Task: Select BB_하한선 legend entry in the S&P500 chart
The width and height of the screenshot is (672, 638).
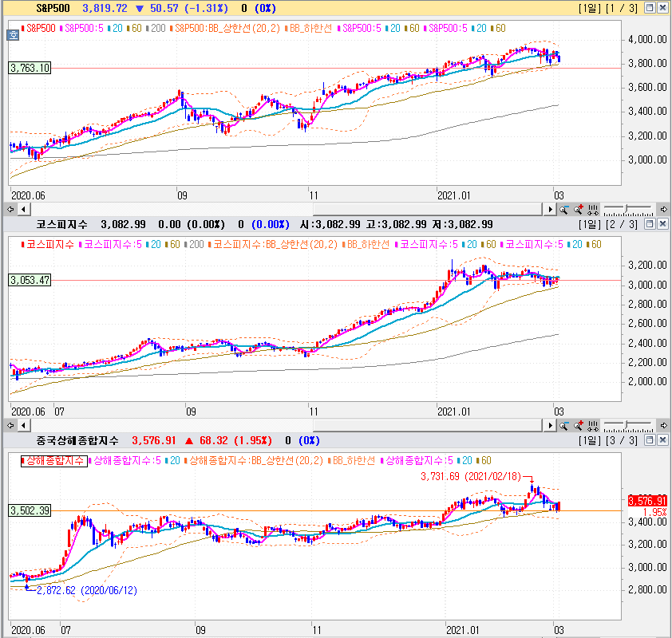Action: 309,28
